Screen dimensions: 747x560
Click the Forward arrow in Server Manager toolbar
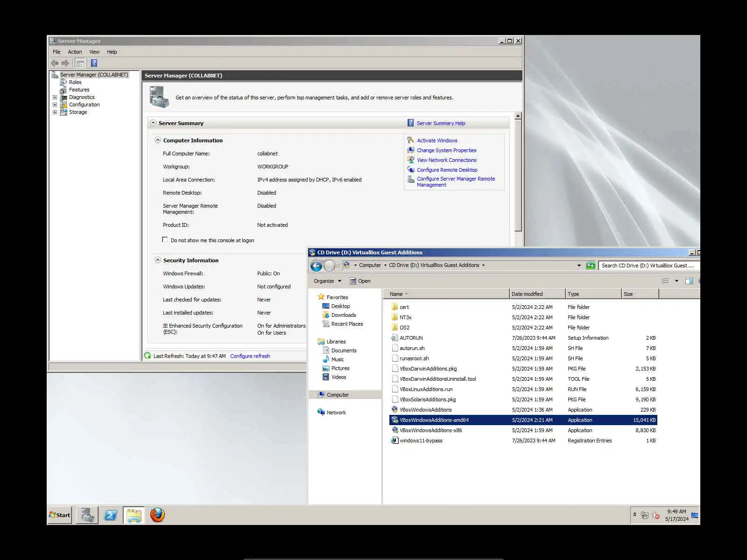[x=65, y=63]
